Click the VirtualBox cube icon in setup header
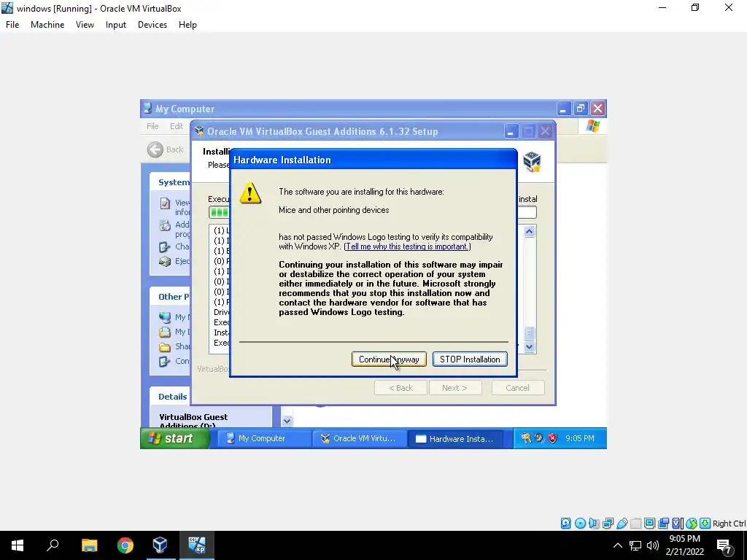 click(x=532, y=162)
